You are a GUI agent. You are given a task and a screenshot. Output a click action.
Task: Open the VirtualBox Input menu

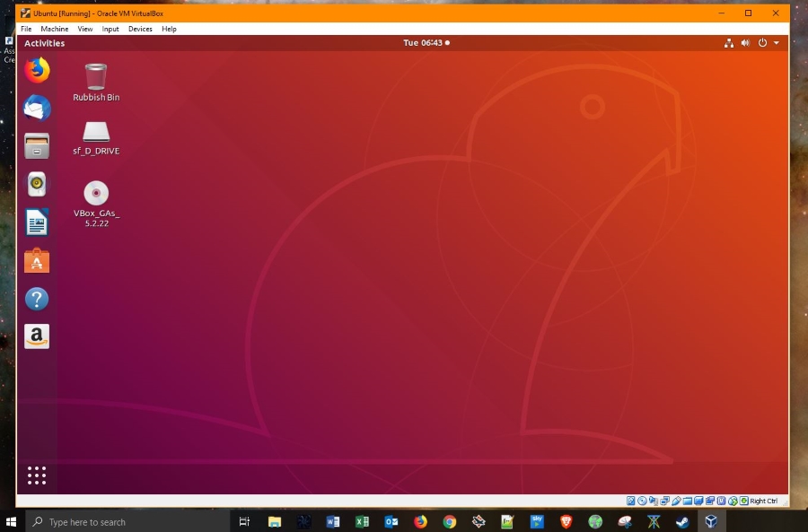110,29
